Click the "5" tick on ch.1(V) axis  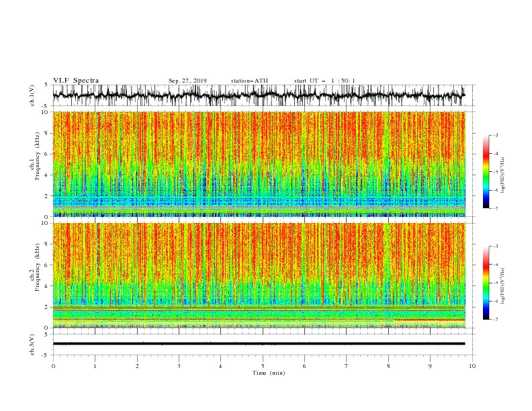47,85
